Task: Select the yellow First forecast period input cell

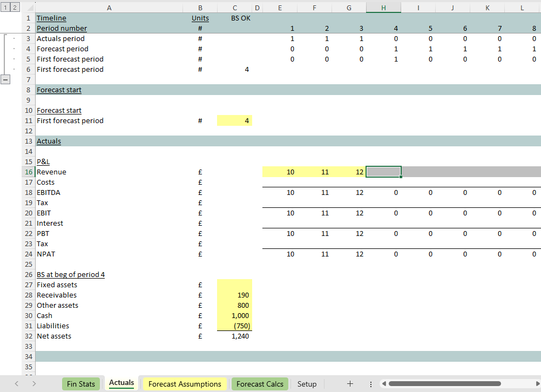Action: [234, 121]
